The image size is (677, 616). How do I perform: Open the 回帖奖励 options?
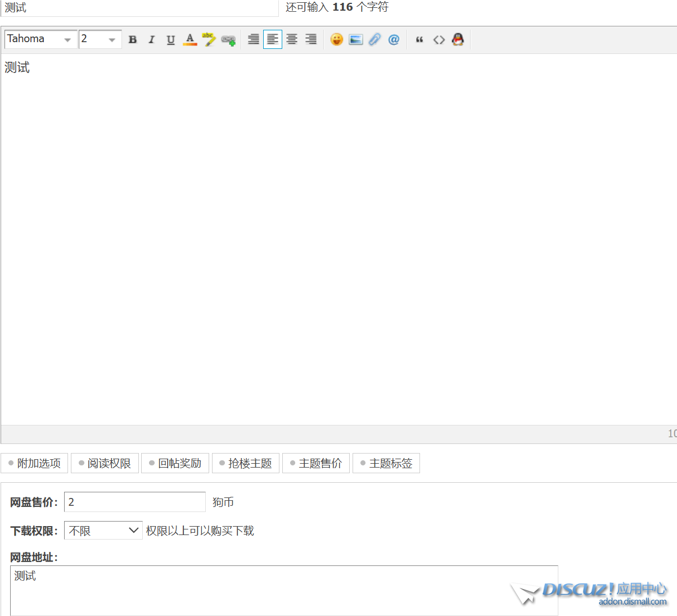175,463
